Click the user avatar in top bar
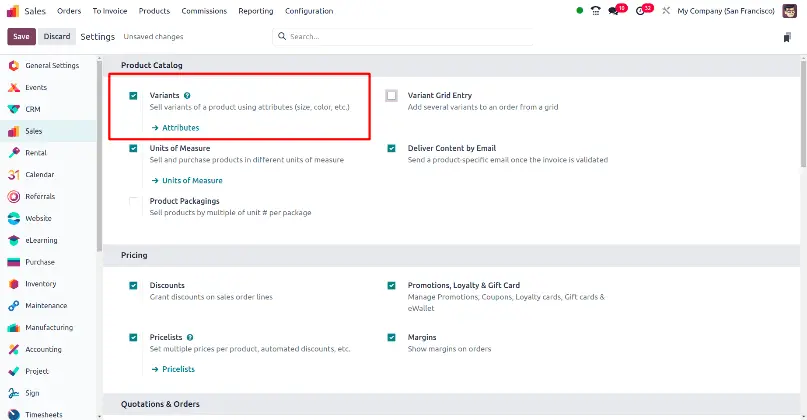The image size is (807, 420). point(790,11)
